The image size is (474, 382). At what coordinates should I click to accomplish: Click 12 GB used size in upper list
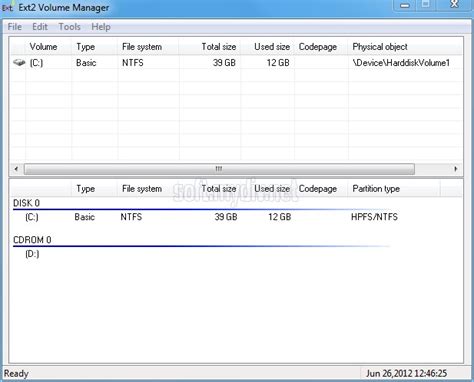coord(278,63)
